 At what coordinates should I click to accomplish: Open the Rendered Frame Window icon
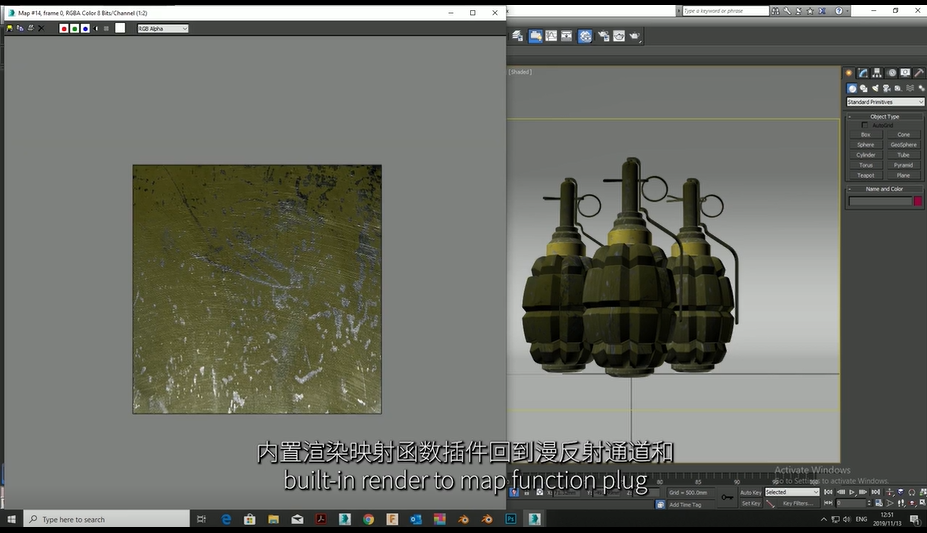click(x=619, y=36)
